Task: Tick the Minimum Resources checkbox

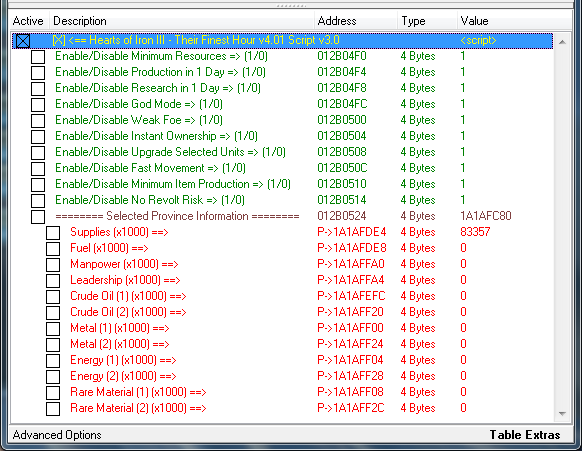Action: [38, 57]
